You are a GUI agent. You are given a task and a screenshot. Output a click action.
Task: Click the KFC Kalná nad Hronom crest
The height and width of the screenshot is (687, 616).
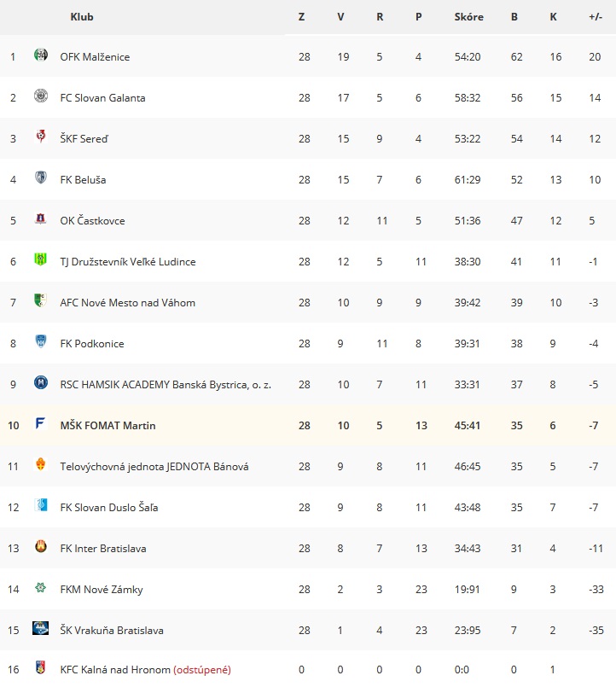click(41, 667)
